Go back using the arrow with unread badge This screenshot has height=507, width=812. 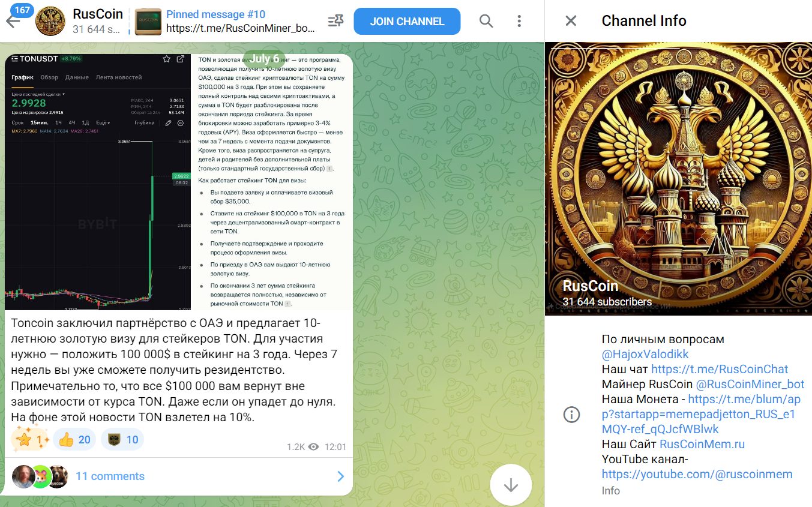pos(13,21)
